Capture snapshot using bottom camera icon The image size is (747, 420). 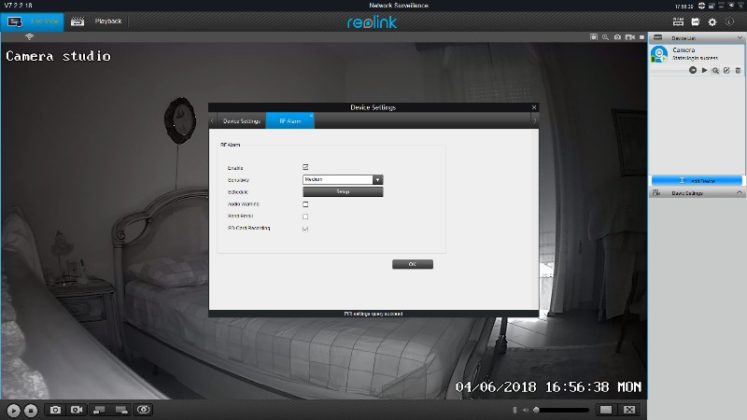tap(55, 410)
